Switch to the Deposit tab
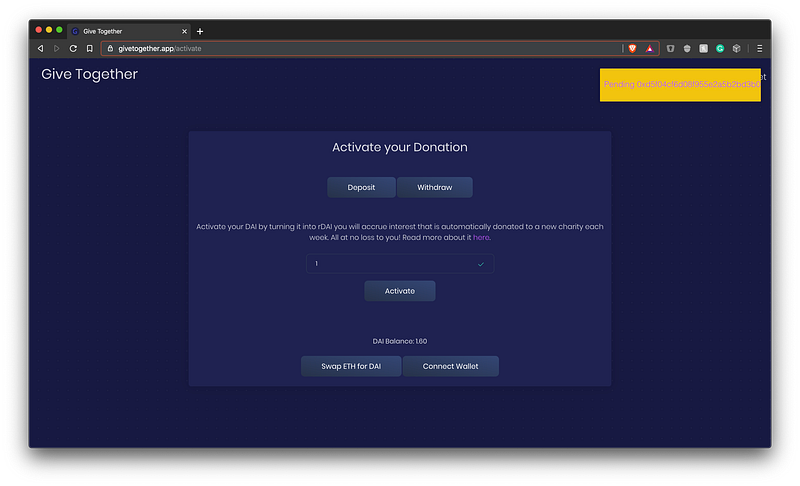Image resolution: width=800 pixels, height=486 pixels. (361, 187)
